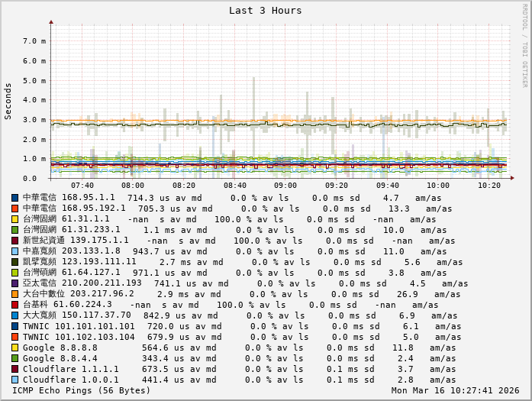Click the "Seconds" vertical axis label

click(8, 101)
